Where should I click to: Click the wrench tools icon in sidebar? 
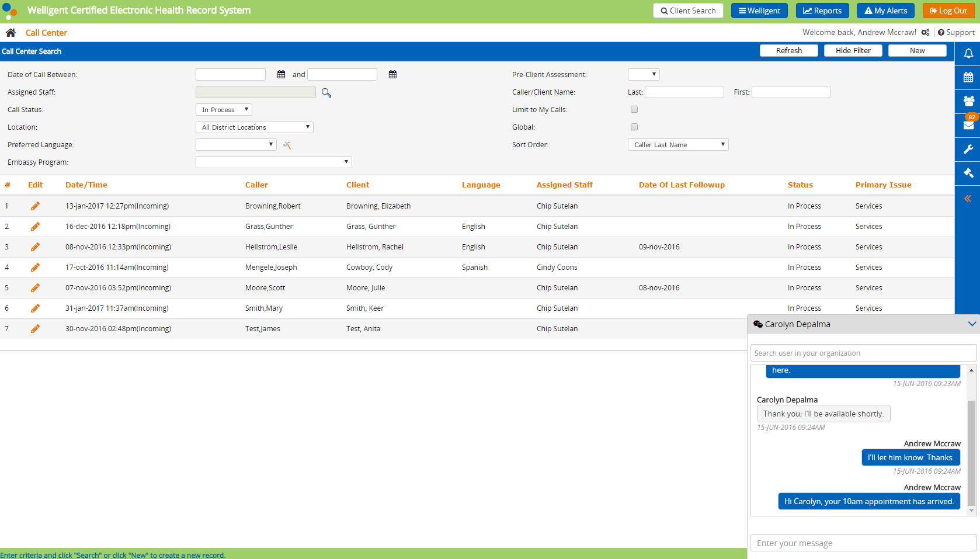pyautogui.click(x=968, y=149)
